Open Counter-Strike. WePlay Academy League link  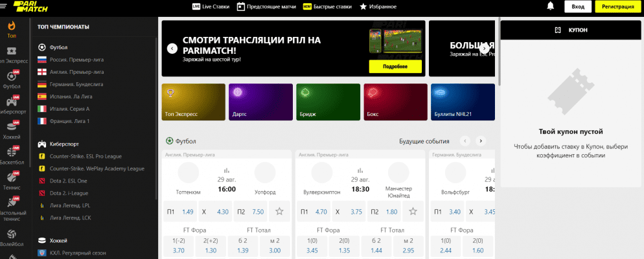click(x=97, y=168)
